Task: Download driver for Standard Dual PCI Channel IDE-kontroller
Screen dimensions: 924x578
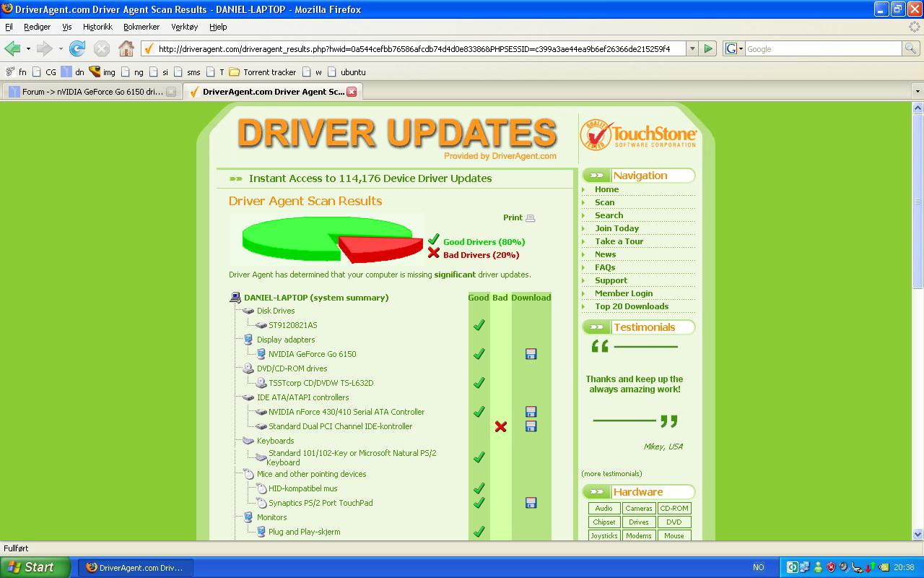Action: click(531, 426)
